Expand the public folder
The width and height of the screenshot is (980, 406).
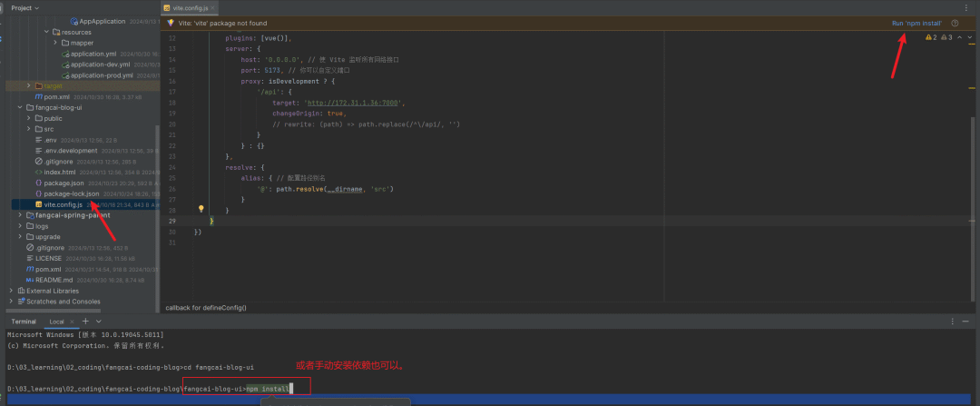coord(29,118)
